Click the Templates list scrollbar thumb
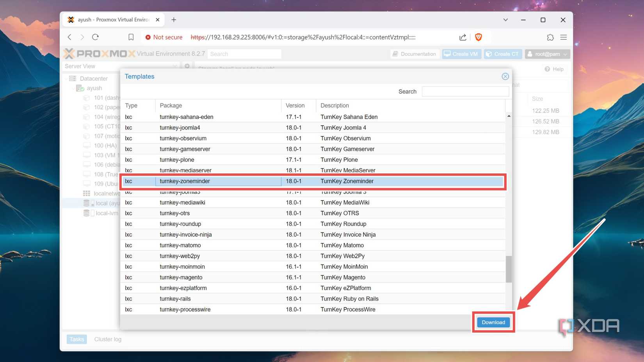 [509, 269]
